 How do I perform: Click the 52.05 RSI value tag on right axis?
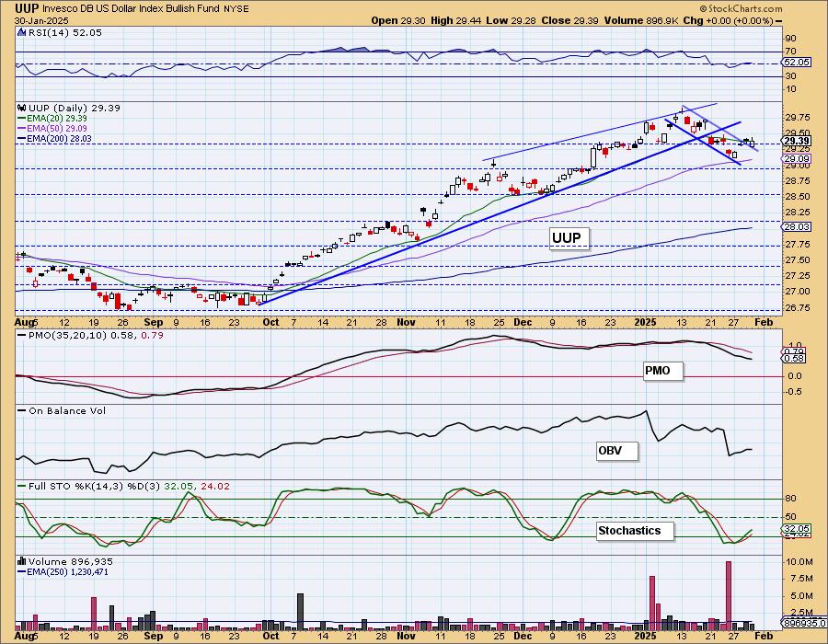796,63
